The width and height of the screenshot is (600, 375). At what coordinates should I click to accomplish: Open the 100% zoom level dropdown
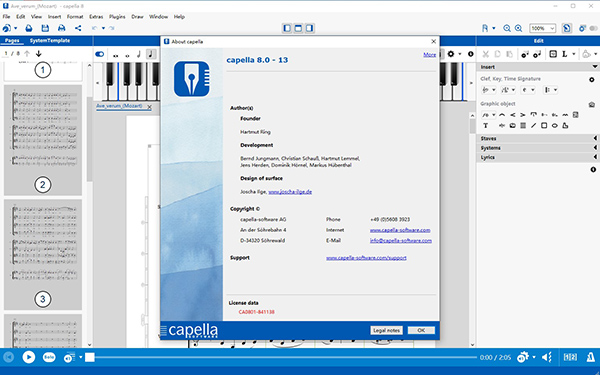click(x=542, y=28)
